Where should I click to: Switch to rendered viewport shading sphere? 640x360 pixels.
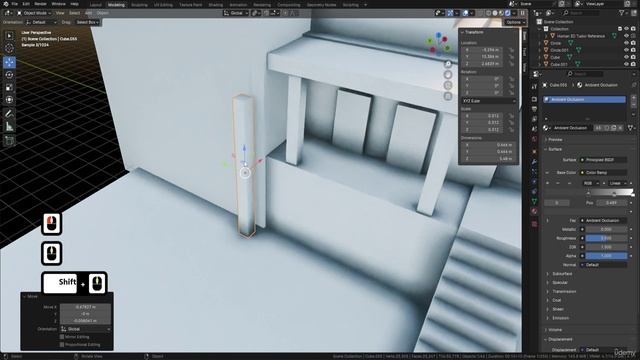coord(508,13)
